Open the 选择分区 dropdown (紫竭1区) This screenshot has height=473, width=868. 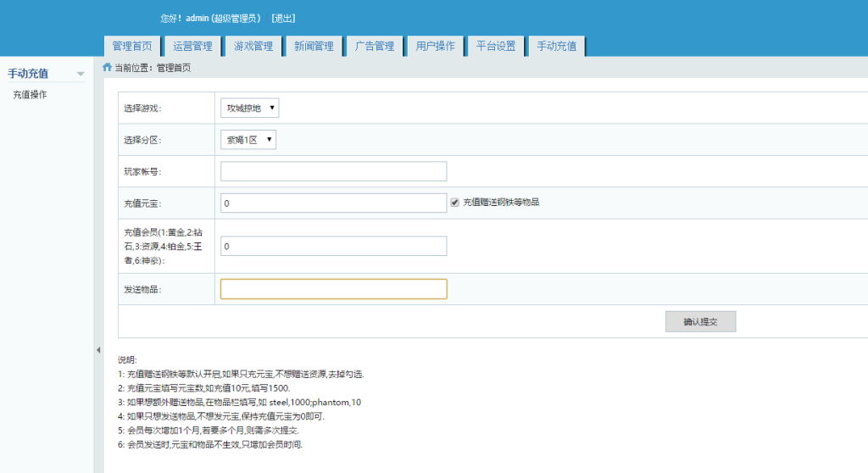click(x=248, y=139)
